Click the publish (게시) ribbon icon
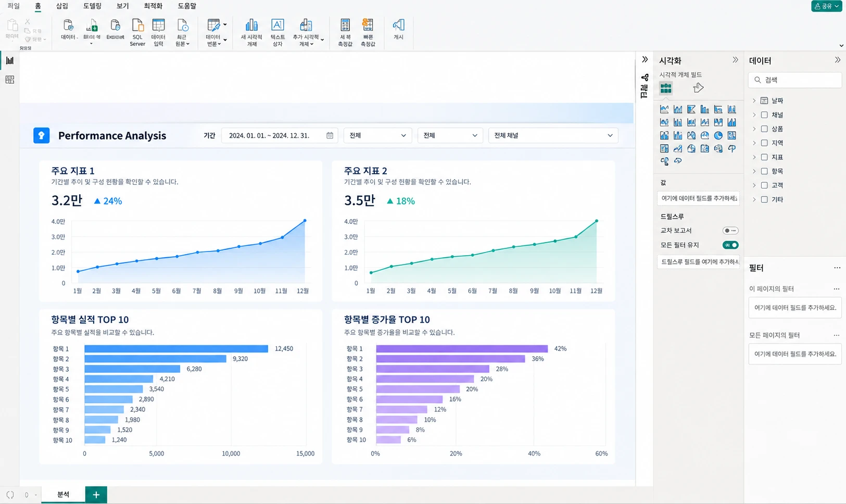The image size is (846, 504). [398, 29]
